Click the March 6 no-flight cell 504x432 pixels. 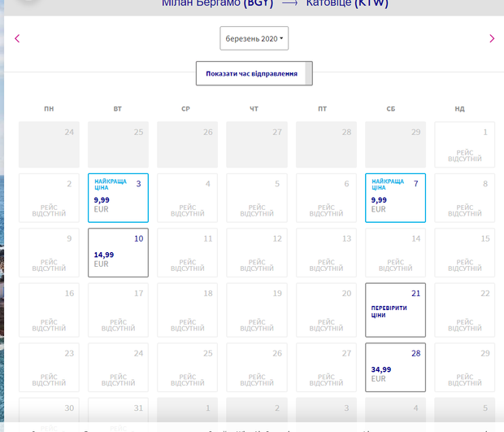[x=325, y=198]
